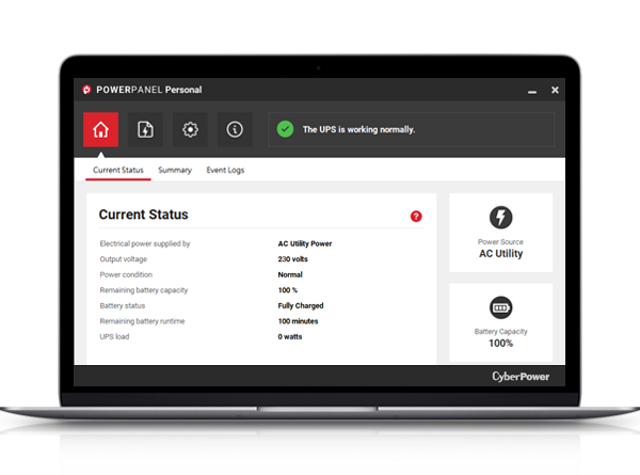Click 'Remaining battery capacity' label
Image resolution: width=640 pixels, height=475 pixels.
[x=144, y=290]
